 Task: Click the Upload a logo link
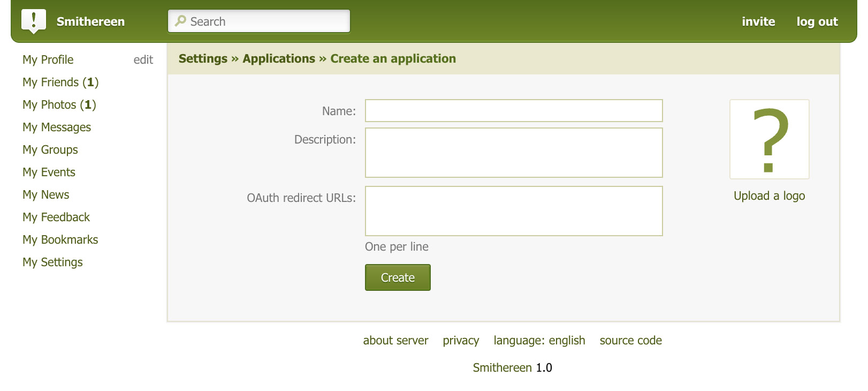pos(769,196)
